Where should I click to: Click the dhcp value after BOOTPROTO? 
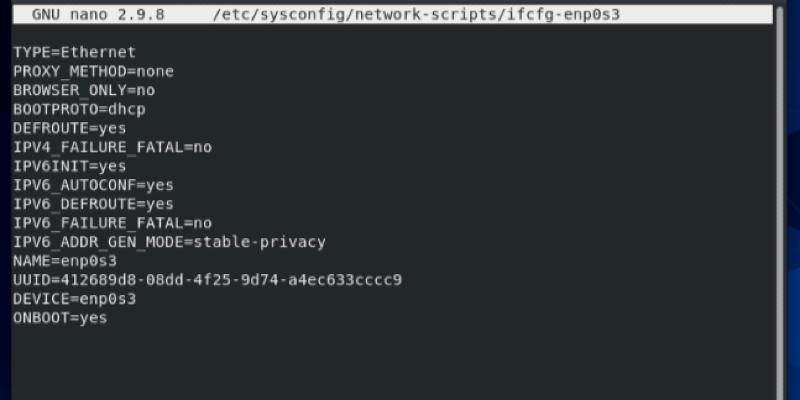click(127, 110)
